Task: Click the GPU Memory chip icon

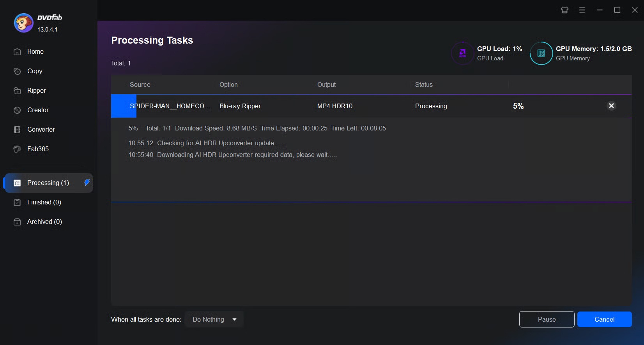Action: point(541,53)
